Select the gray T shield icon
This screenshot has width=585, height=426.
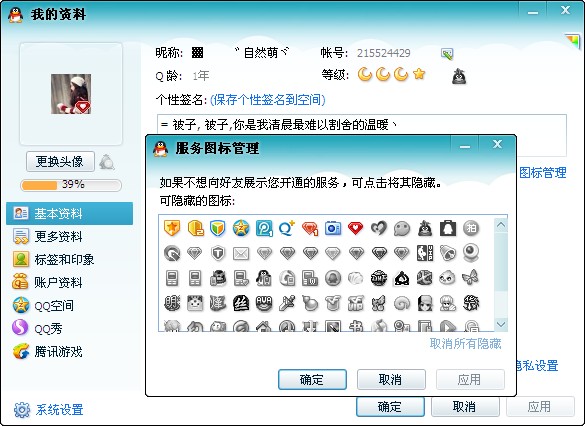tap(218, 253)
